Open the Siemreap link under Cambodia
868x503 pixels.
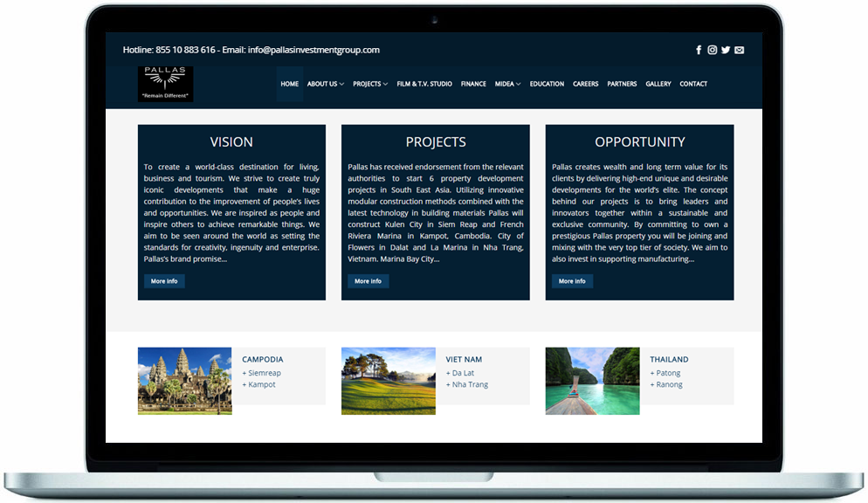(264, 373)
